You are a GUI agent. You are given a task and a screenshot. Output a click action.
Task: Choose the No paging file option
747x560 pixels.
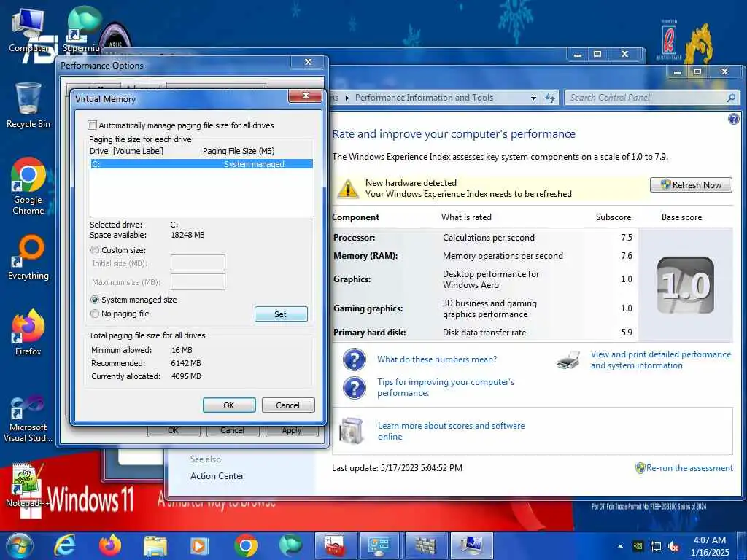[95, 314]
